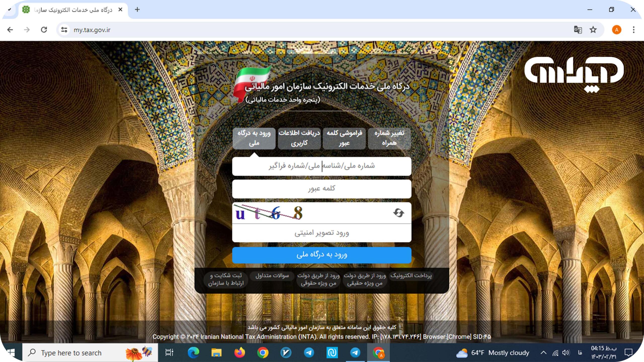
Task: Click the شماره ملی input field
Action: [321, 166]
